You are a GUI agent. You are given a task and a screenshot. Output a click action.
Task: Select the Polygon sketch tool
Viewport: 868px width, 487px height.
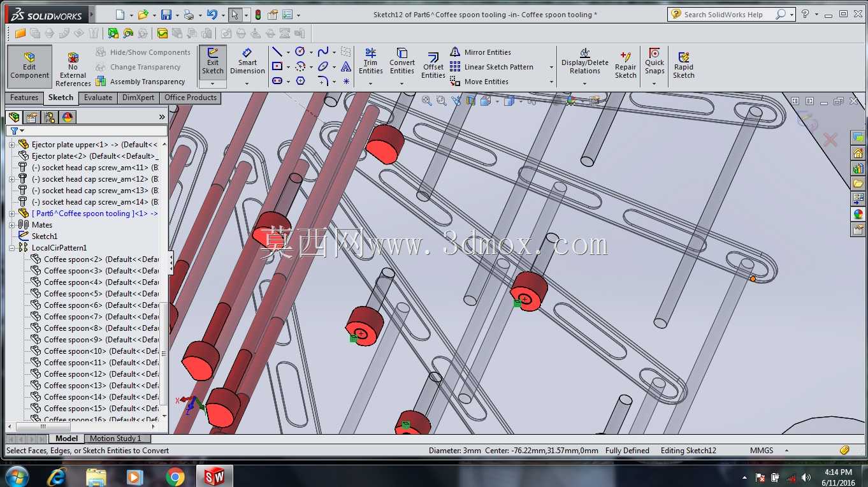point(300,81)
